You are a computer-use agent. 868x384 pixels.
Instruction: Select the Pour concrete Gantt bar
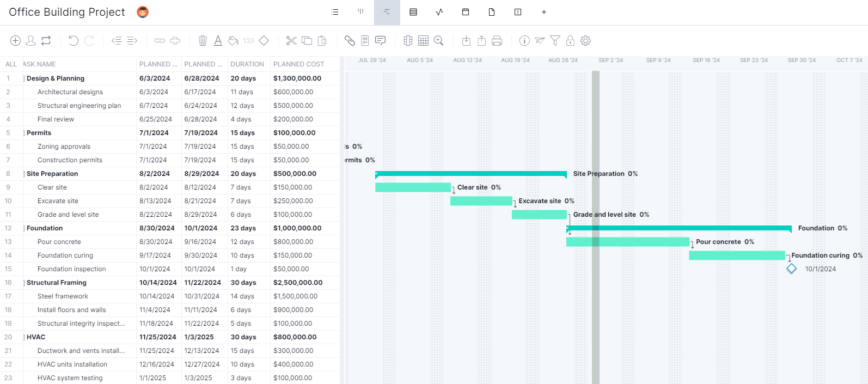(x=628, y=242)
